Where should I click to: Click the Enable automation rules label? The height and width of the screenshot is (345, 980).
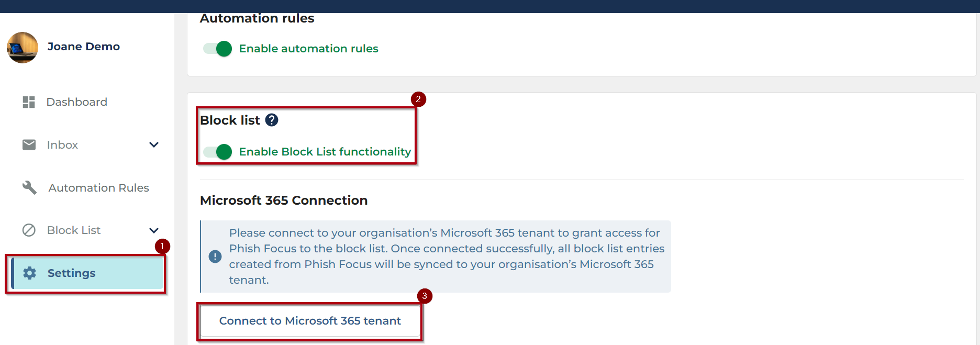(308, 49)
